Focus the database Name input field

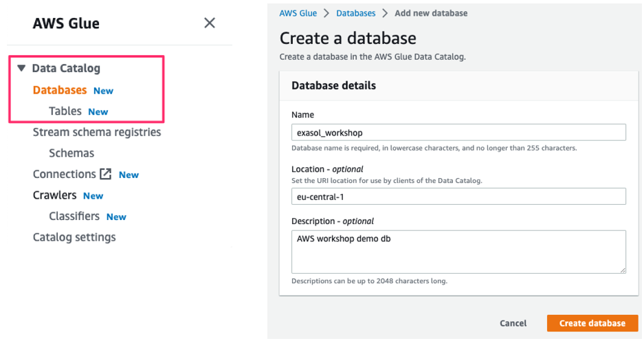click(458, 132)
